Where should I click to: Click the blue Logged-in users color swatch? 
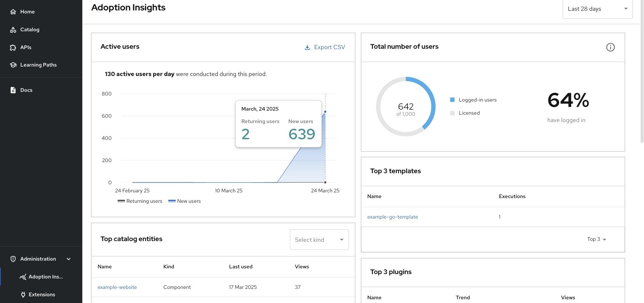pyautogui.click(x=452, y=100)
